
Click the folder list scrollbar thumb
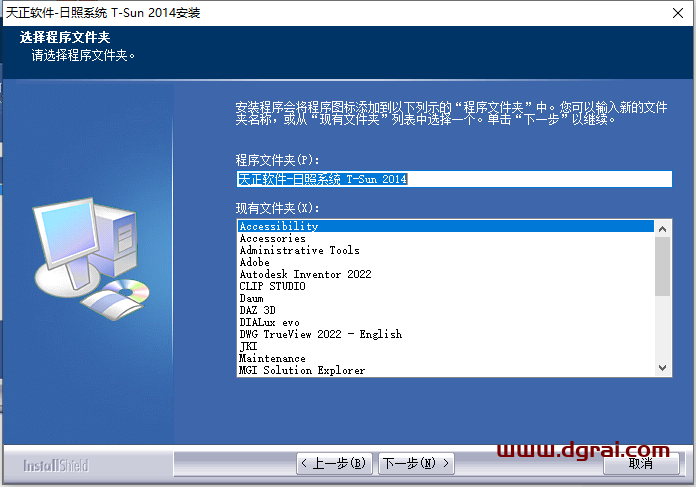coord(663,266)
